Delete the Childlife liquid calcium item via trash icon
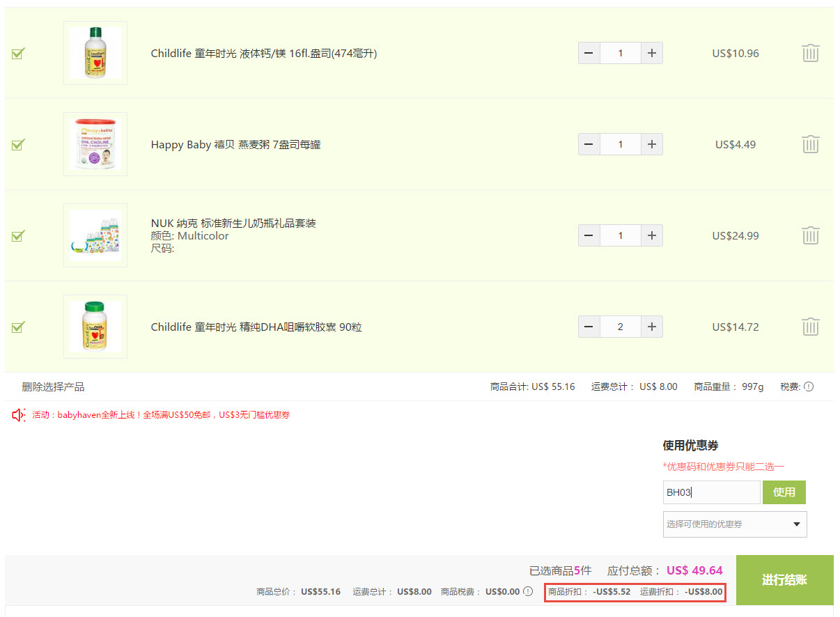This screenshot has width=840, height=617. (x=810, y=54)
